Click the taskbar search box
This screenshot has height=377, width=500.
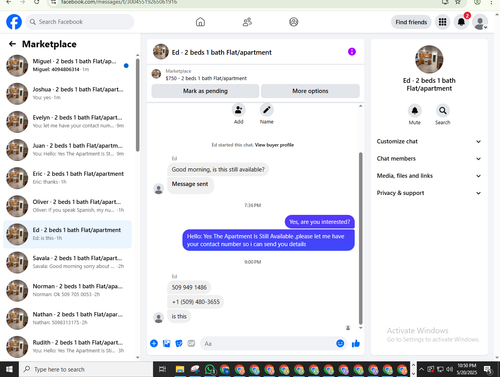tap(86, 369)
